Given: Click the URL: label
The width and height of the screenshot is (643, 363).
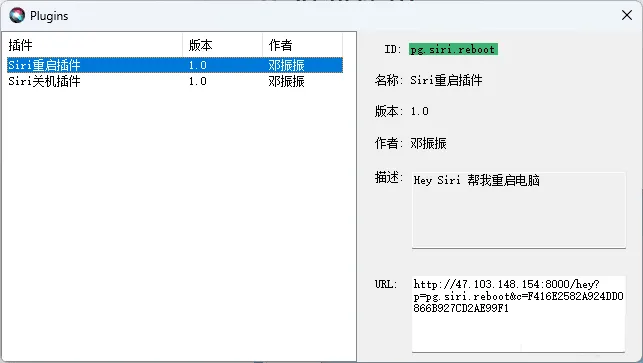Looking at the screenshot, I should [x=386, y=284].
